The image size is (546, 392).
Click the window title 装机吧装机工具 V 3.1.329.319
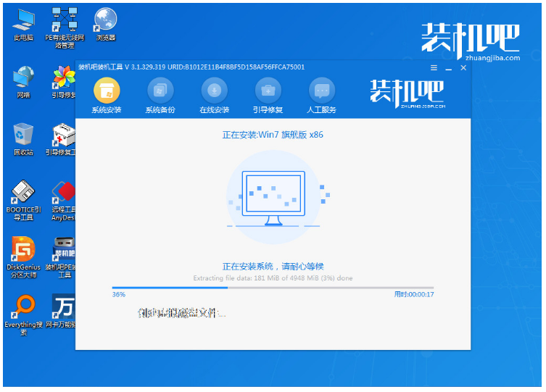point(191,67)
